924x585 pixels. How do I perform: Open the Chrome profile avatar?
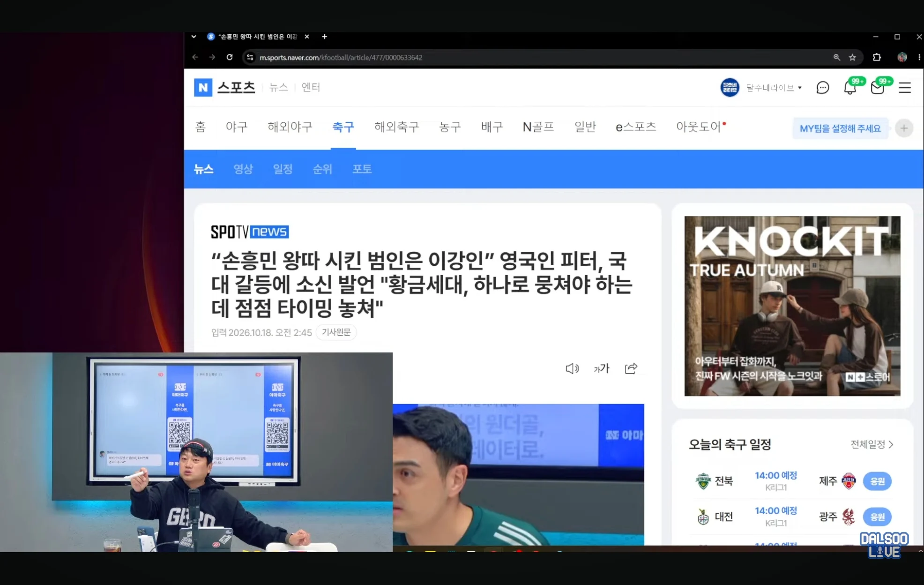pos(902,57)
